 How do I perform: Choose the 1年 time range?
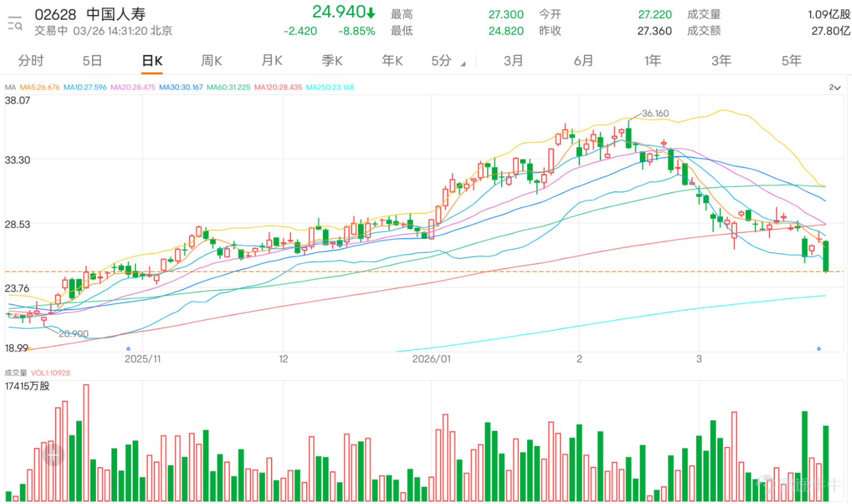coord(652,61)
